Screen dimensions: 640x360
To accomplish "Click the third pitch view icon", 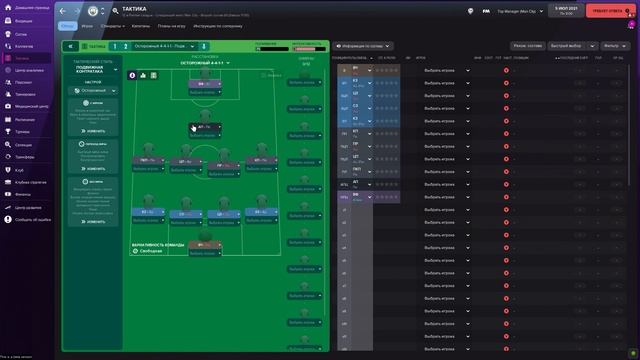I will (153, 76).
